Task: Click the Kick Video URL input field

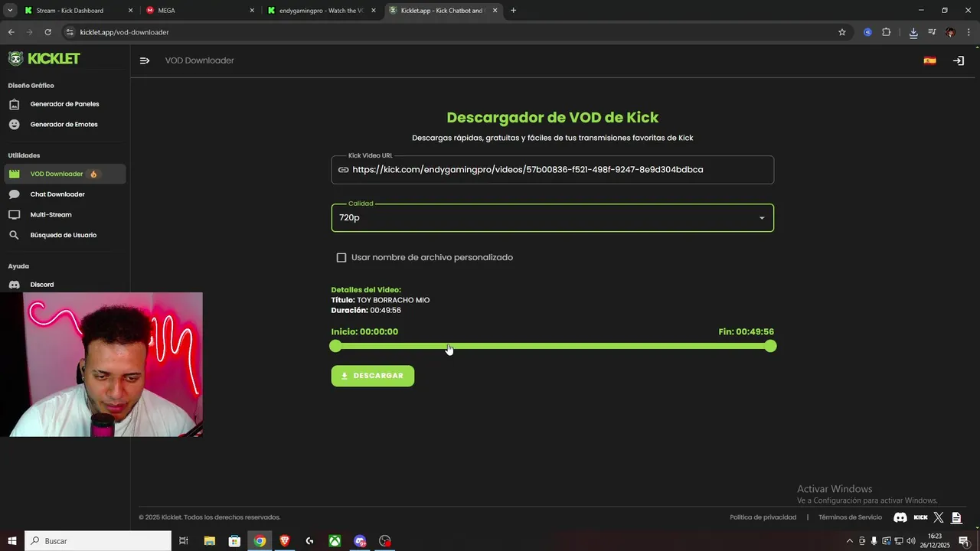Action: (x=552, y=170)
